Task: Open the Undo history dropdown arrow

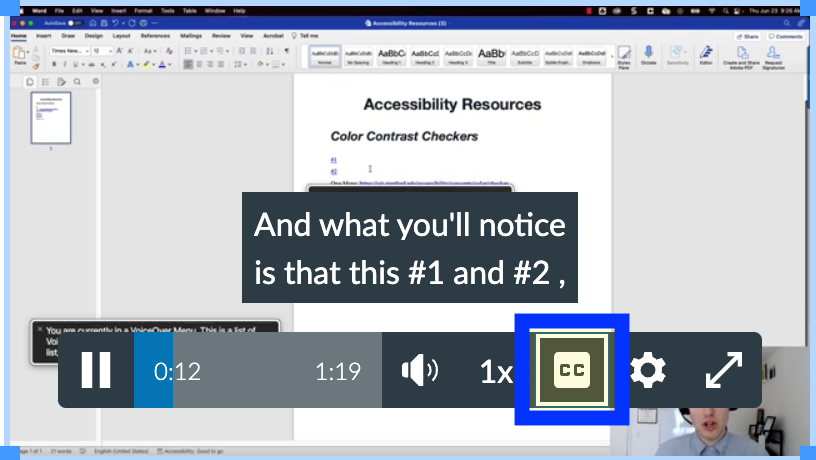Action: 123,23
